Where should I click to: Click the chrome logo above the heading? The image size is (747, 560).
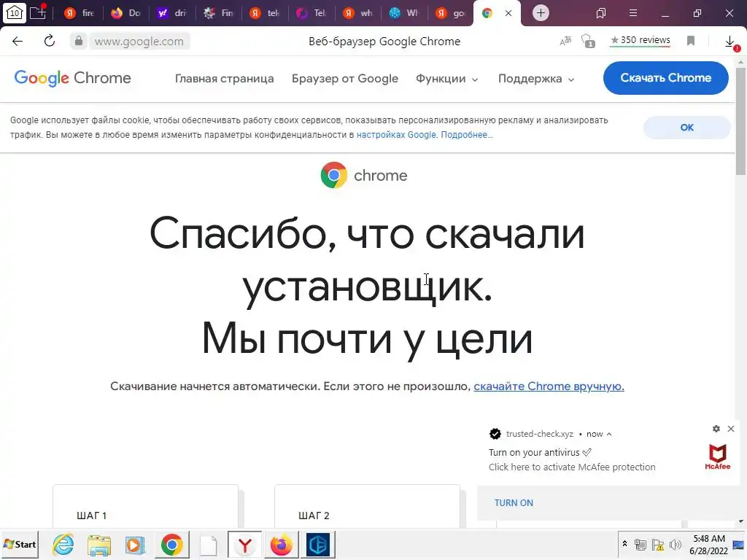pos(364,175)
